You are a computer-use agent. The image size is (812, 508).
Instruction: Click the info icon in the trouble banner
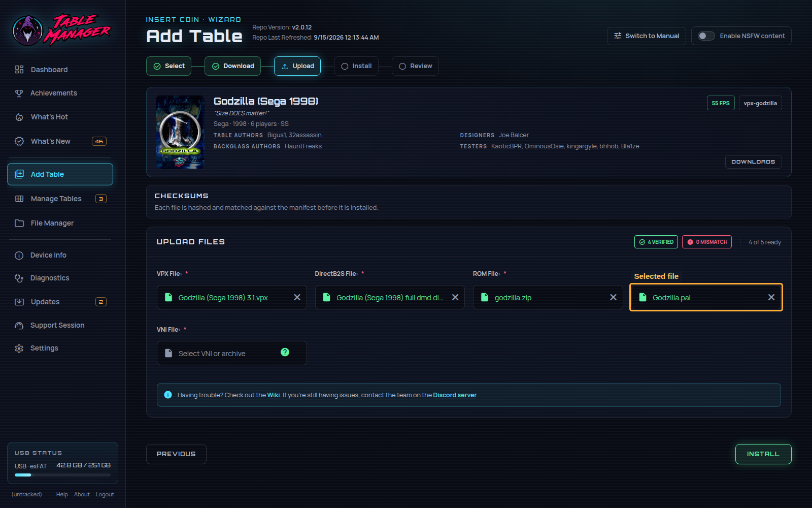[x=168, y=395]
